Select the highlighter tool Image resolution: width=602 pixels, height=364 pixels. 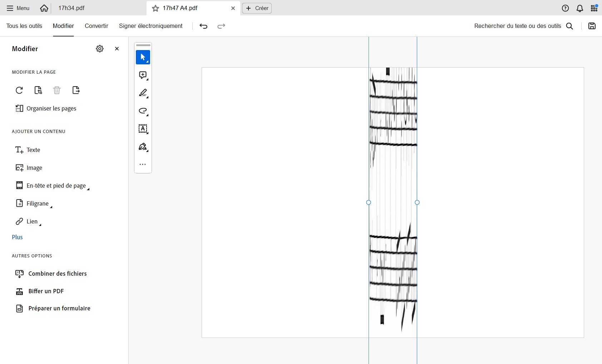click(143, 93)
